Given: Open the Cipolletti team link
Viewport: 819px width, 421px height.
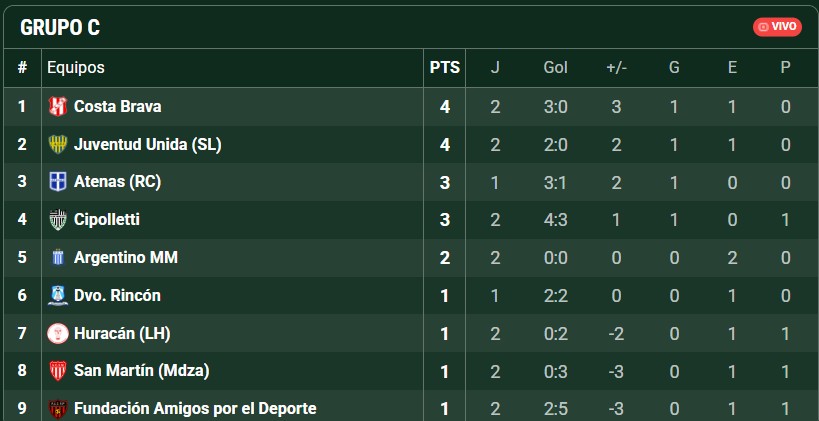Looking at the screenshot, I should [x=107, y=220].
